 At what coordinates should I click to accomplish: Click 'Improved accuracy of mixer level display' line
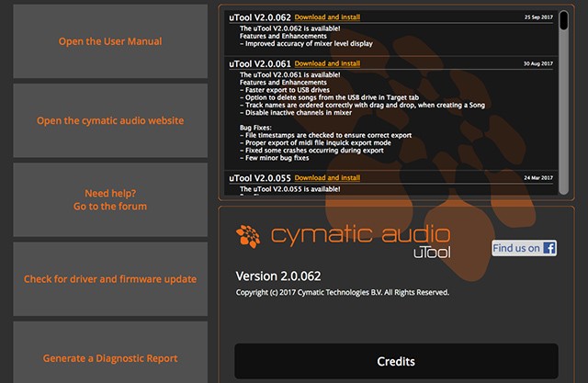click(x=306, y=44)
